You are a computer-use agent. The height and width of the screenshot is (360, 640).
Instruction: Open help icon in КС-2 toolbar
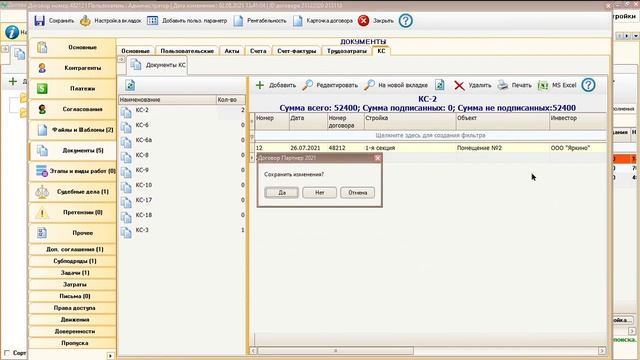pyautogui.click(x=588, y=85)
